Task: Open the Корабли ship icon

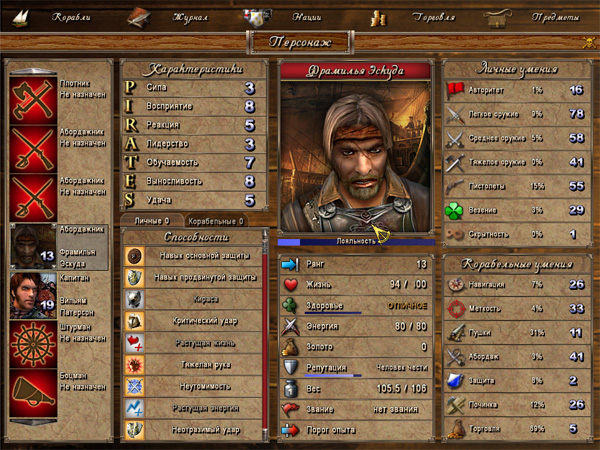Action: tap(21, 18)
